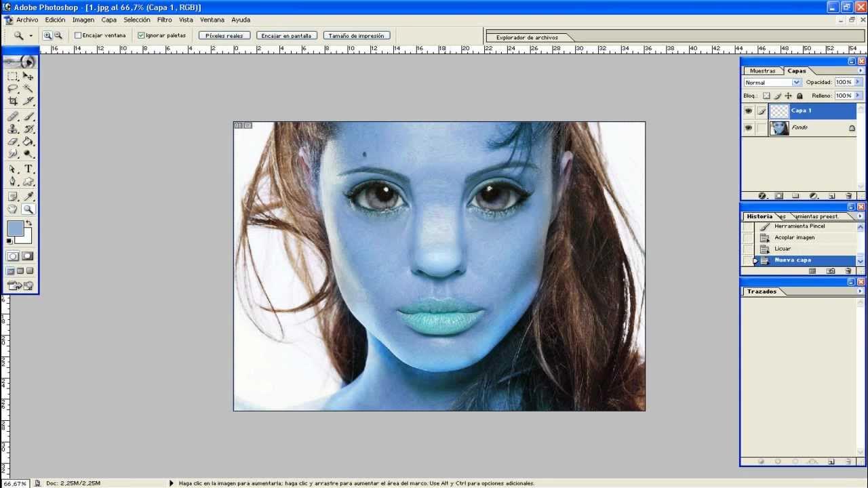The height and width of the screenshot is (488, 868).
Task: Select the Eyedropper tool
Action: pos(28,197)
